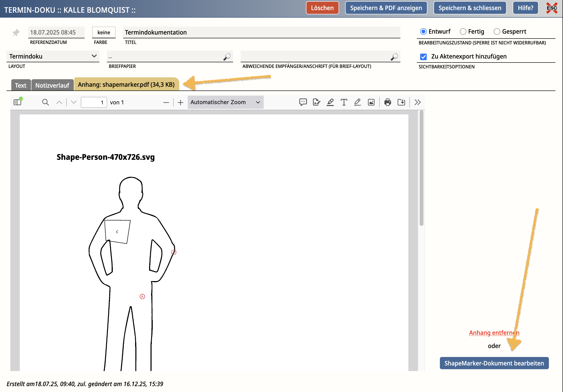This screenshot has width=563, height=392.
Task: Click the keine color field
Action: tap(104, 32)
